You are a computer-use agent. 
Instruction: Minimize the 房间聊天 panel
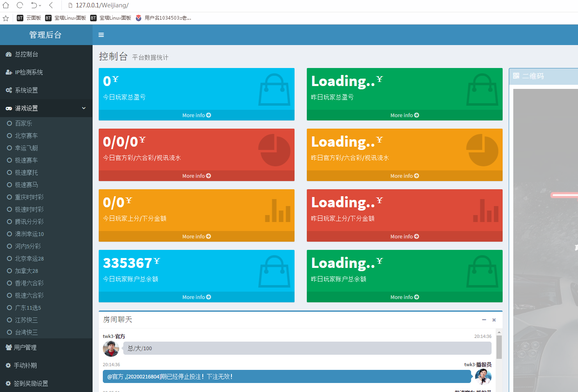point(484,319)
